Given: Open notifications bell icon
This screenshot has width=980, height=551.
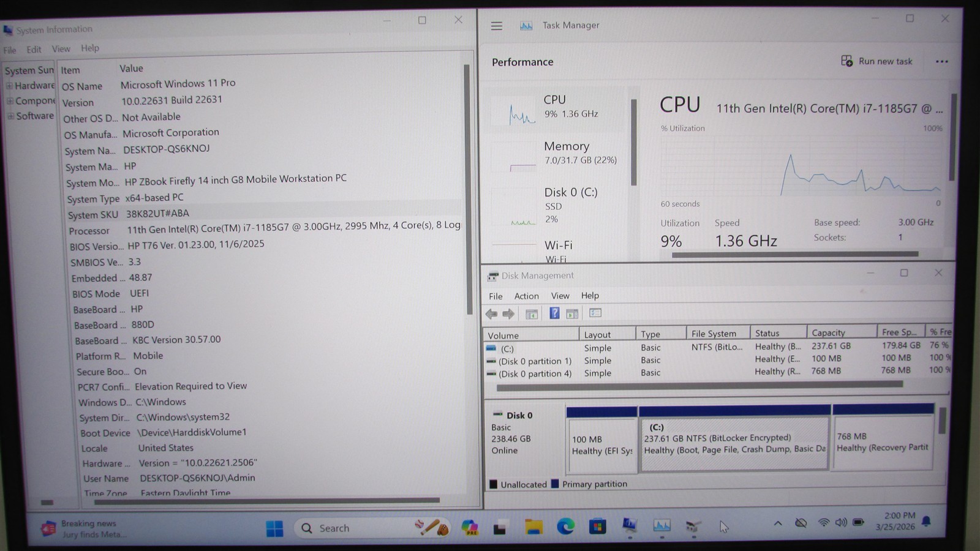Looking at the screenshot, I should click(x=926, y=522).
